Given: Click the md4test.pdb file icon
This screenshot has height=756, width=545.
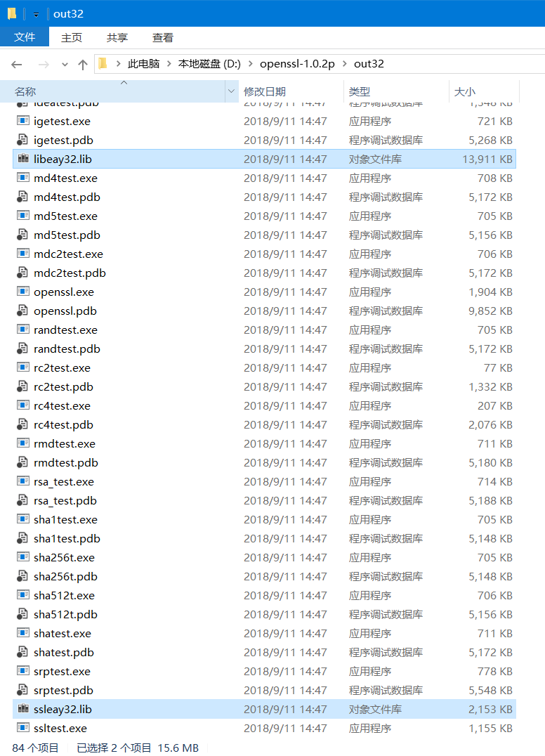Looking at the screenshot, I should click(x=22, y=197).
